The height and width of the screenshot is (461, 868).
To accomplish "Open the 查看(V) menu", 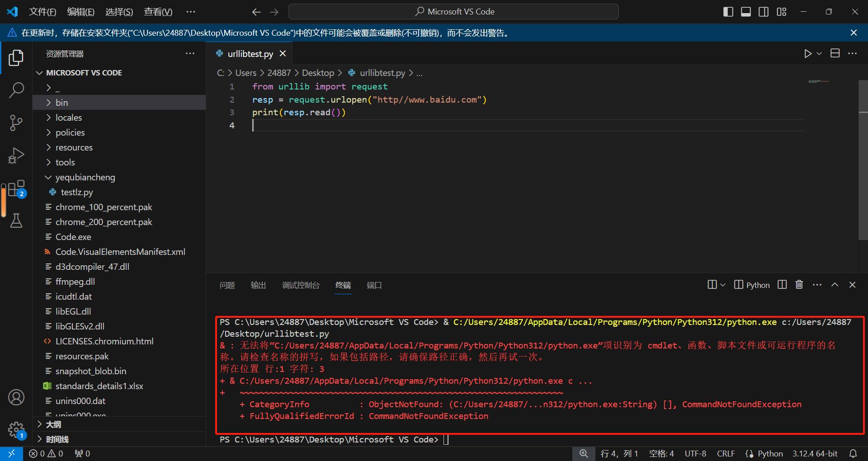I will pyautogui.click(x=158, y=12).
